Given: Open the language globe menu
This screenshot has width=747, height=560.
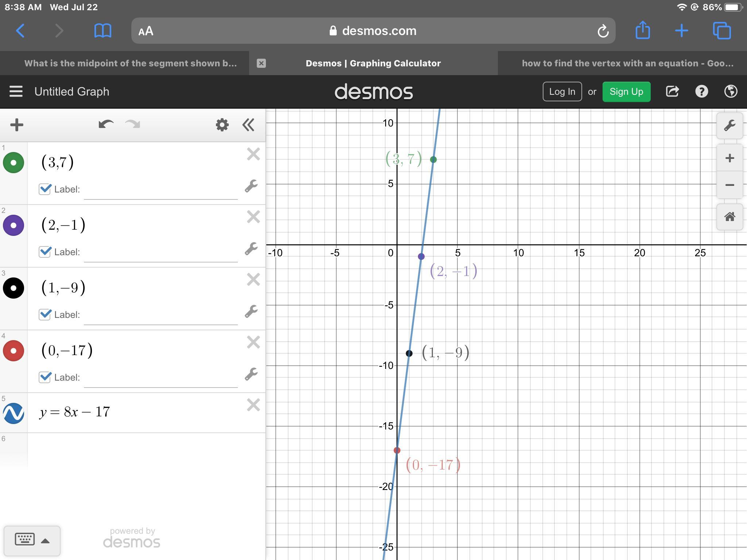Looking at the screenshot, I should pos(731,92).
